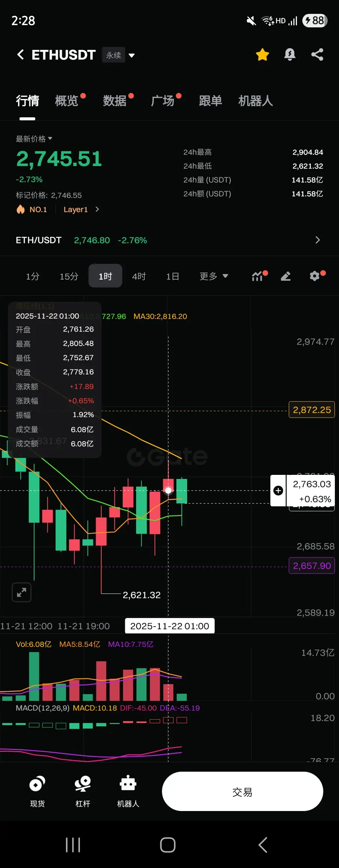
Task: Tap the 振幅 1.92% tooltip row
Action: pos(55,415)
